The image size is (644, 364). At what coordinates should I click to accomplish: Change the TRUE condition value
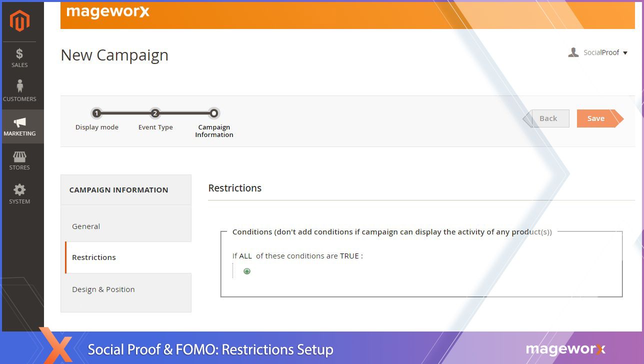pyautogui.click(x=349, y=256)
